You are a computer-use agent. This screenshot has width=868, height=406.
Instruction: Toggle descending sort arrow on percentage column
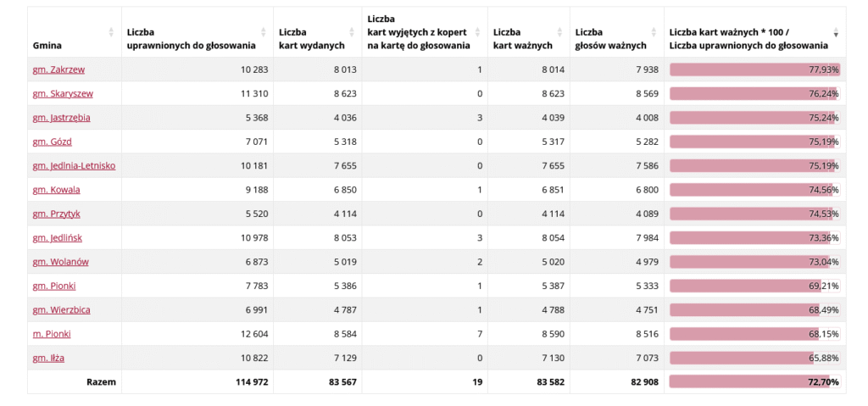837,32
